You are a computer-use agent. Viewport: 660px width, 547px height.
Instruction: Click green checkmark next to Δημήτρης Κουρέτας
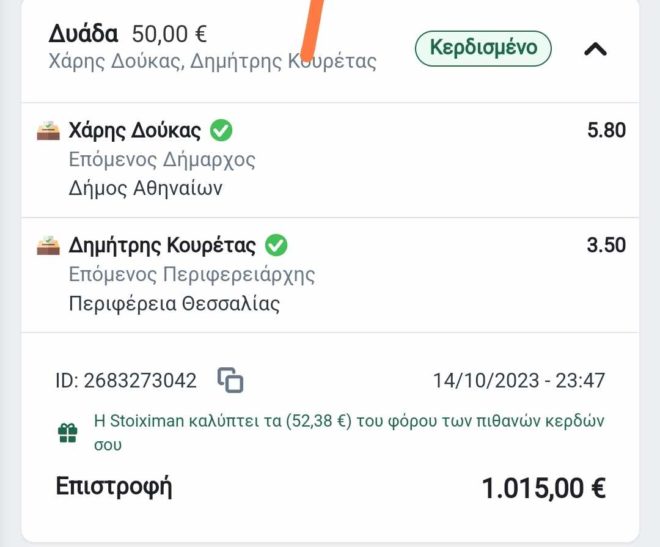tap(276, 245)
